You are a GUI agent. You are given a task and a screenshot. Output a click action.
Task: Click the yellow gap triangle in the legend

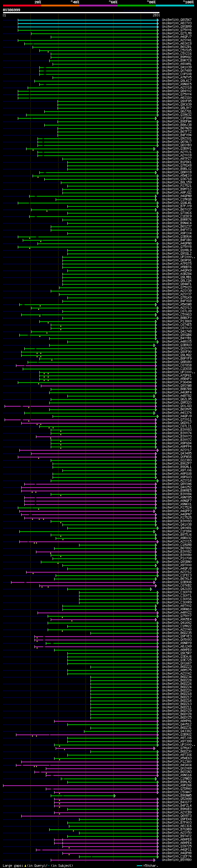point(25,865)
